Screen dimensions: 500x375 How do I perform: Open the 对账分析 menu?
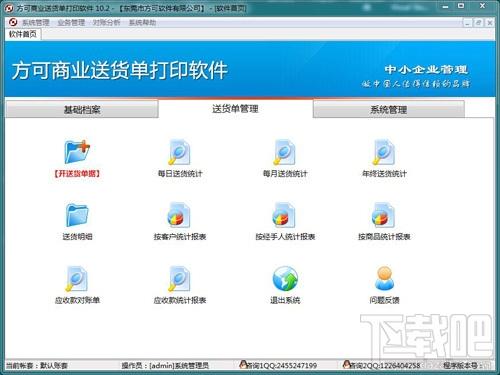click(106, 23)
